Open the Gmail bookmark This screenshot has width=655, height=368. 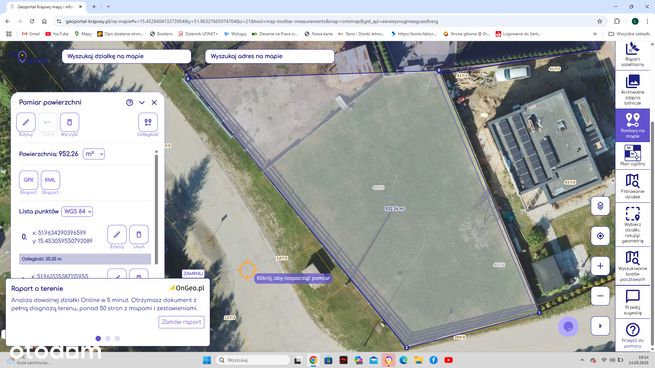(x=30, y=34)
